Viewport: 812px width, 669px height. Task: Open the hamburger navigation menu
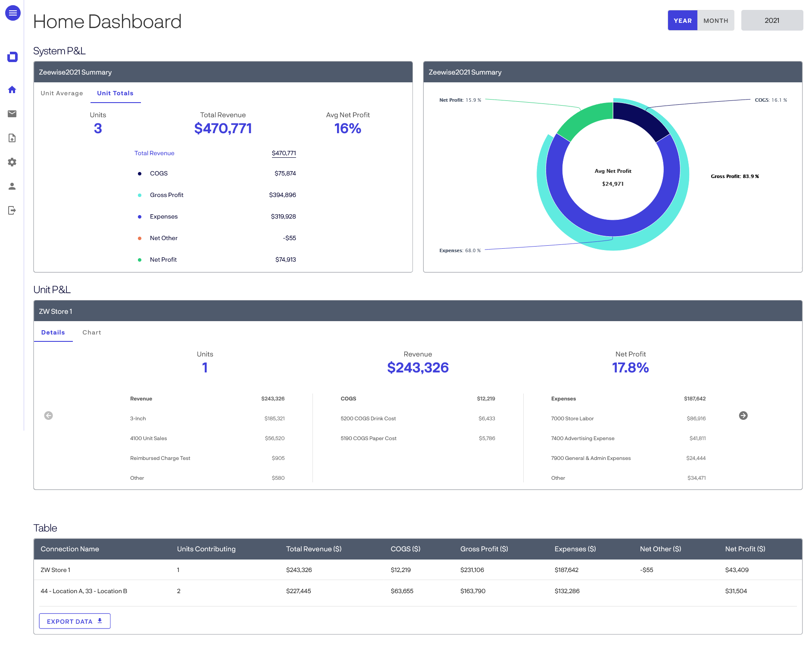[13, 13]
